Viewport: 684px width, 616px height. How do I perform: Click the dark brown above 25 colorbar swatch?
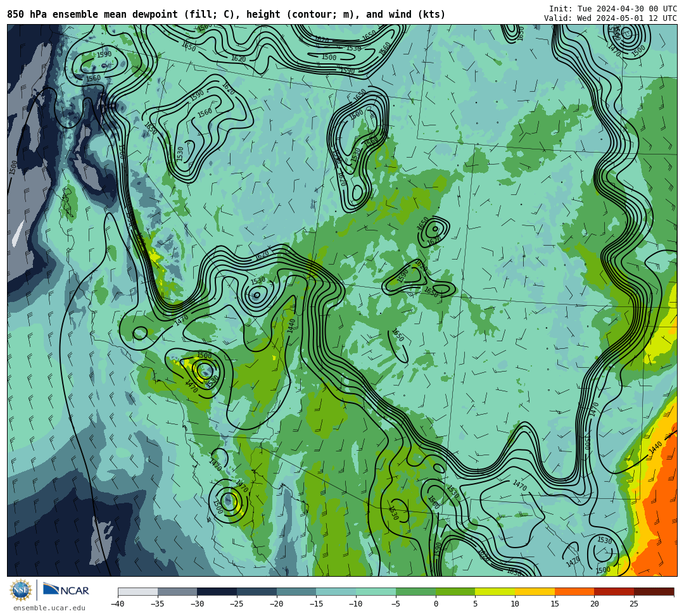[x=654, y=591]
